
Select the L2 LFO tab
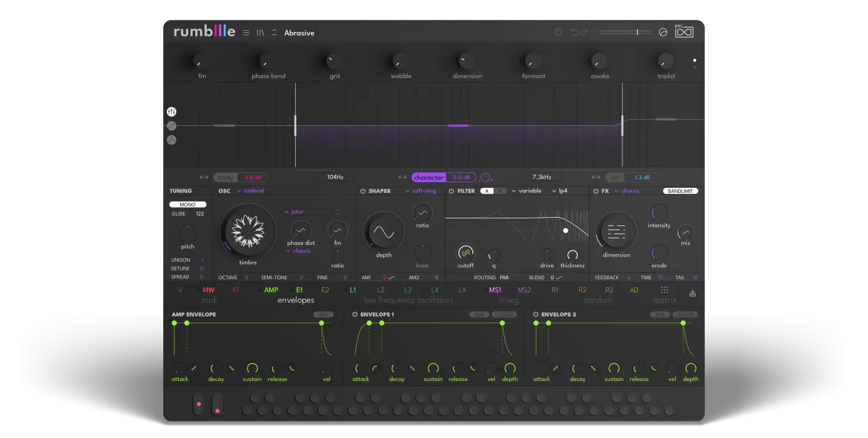tap(381, 290)
